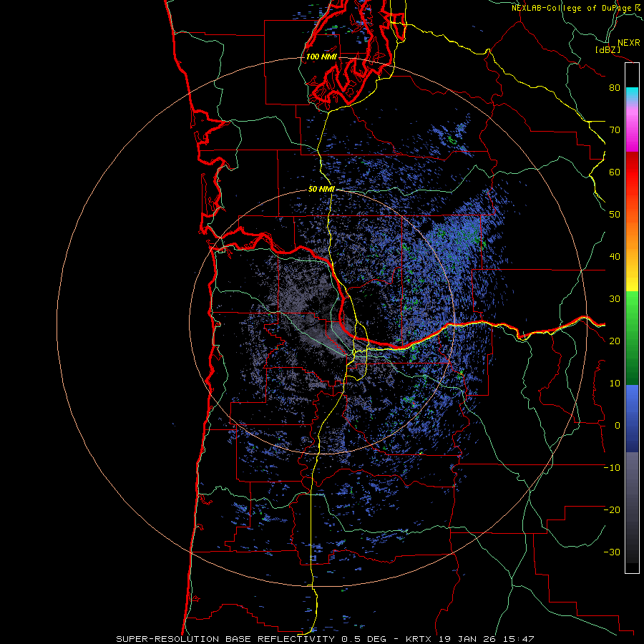Screen dimensions: 644x644
Task: Click the 0 value on the dBZ scale
Action: 618,426
